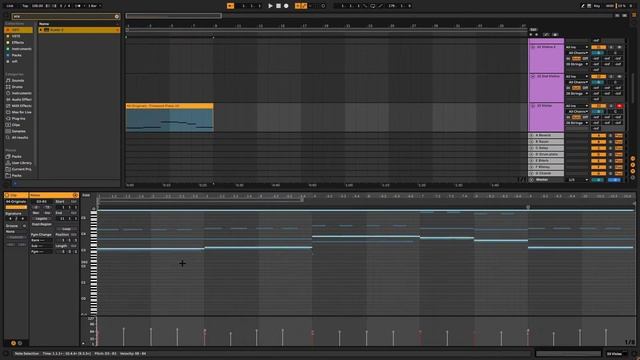Viewport: 640px width, 360px height.
Task: Open the Groove None chooser
Action: pyautogui.click(x=16, y=231)
